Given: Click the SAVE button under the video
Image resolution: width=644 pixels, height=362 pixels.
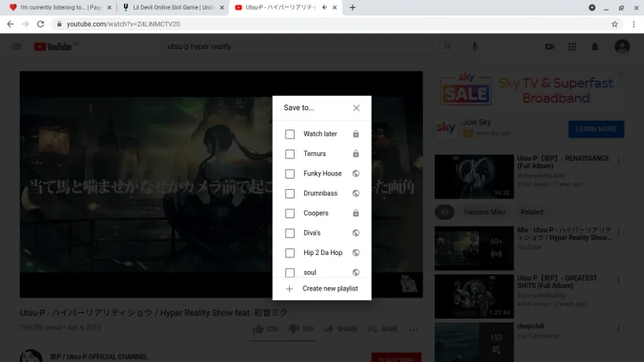Looking at the screenshot, I should point(383,329).
